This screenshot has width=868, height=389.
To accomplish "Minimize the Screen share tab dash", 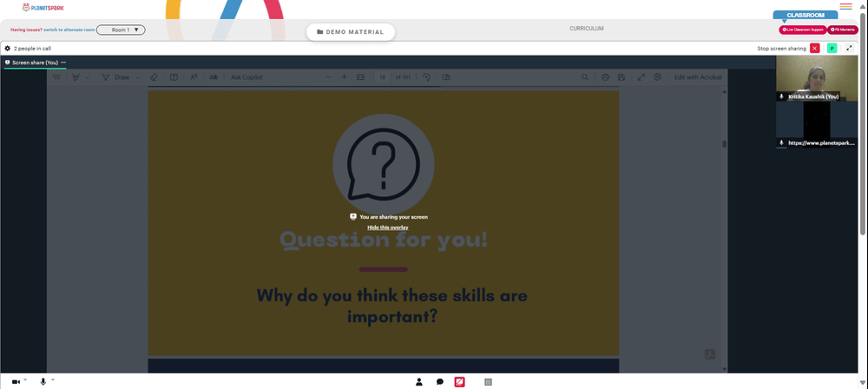I will pos(63,63).
